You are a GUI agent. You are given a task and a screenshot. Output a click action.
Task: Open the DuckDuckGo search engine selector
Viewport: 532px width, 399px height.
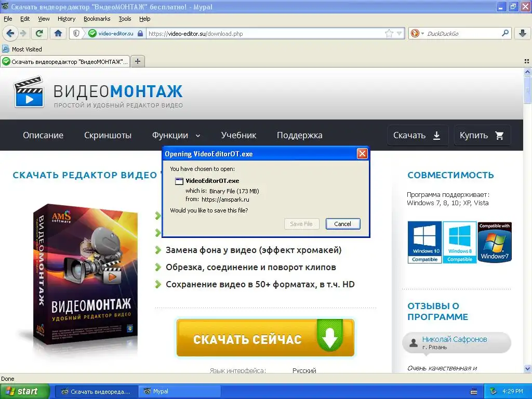pos(417,33)
